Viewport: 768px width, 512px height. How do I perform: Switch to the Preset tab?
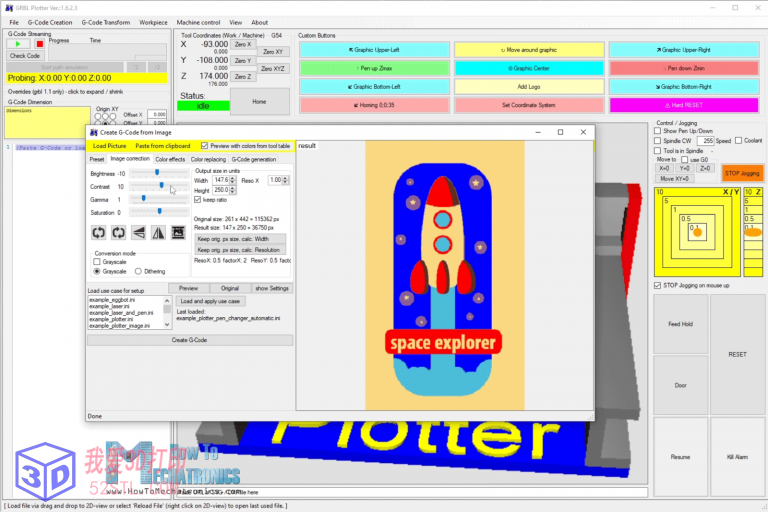pos(97,159)
